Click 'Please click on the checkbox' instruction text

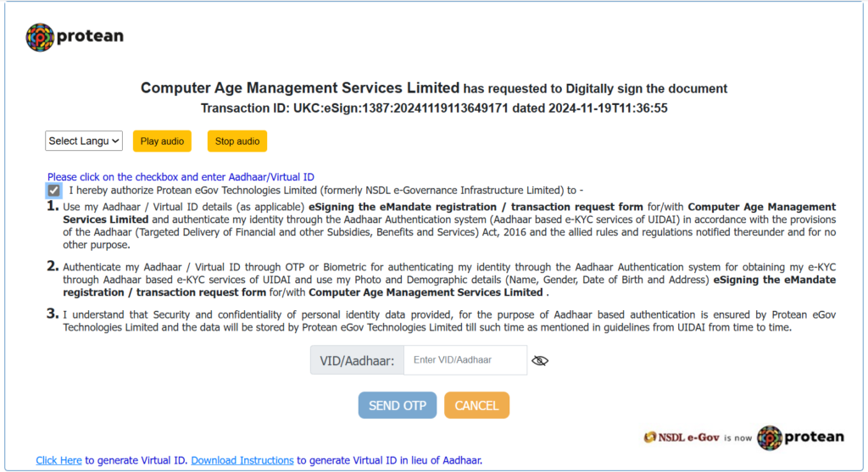[x=181, y=177]
